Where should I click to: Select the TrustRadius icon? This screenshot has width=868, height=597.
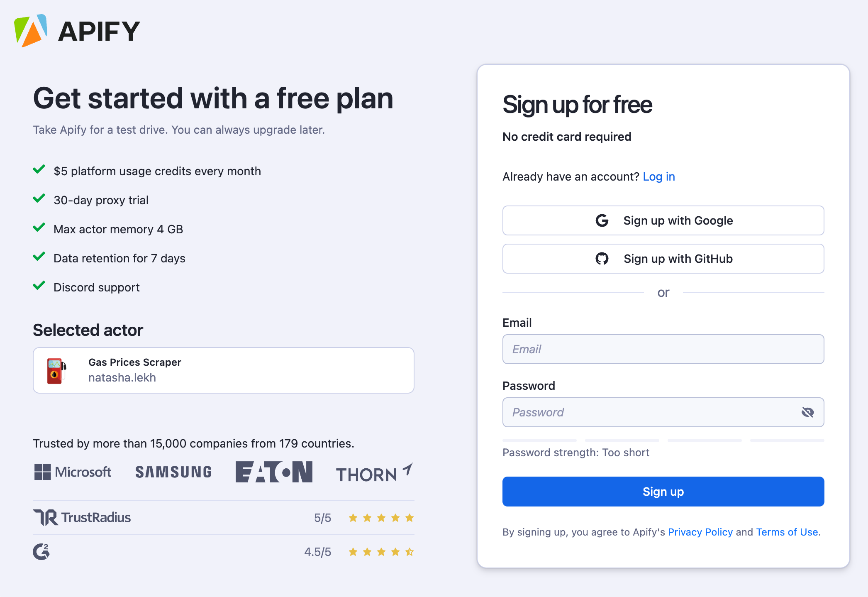point(46,517)
